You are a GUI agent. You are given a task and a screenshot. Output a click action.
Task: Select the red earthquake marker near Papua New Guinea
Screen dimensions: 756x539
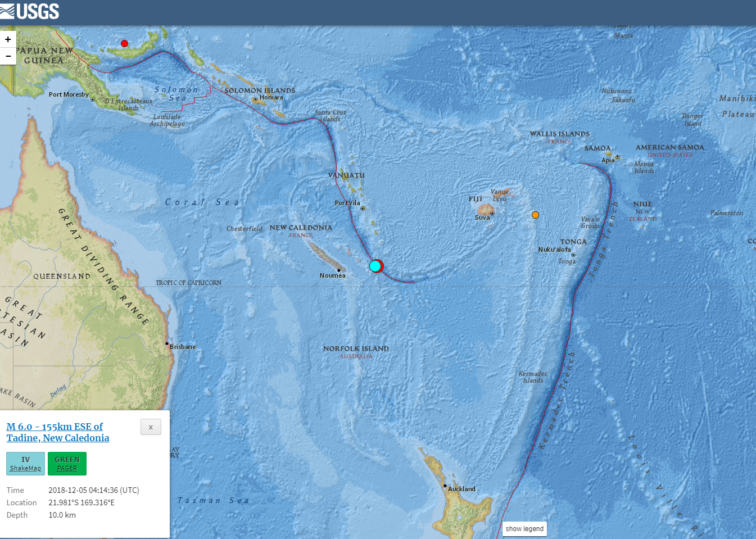(x=124, y=43)
